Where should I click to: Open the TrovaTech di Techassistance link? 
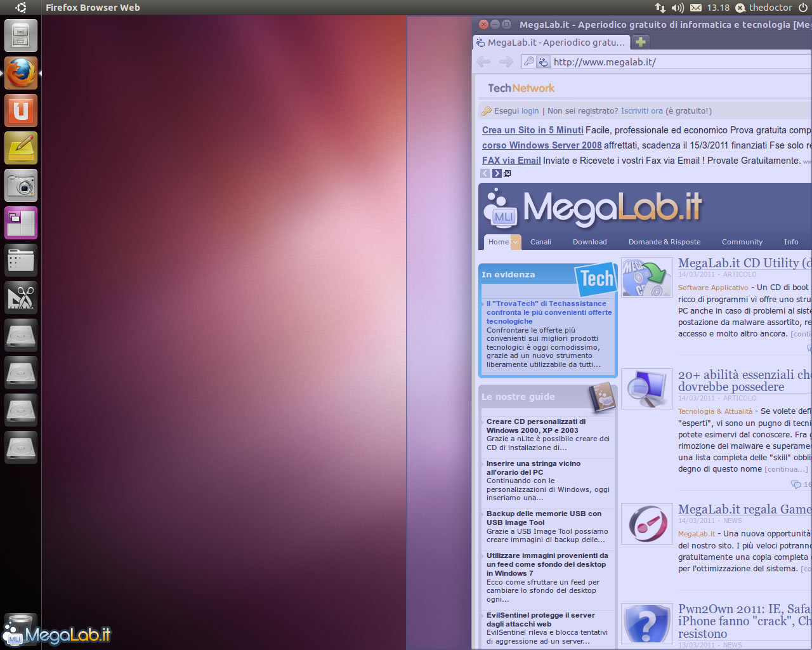(x=549, y=312)
